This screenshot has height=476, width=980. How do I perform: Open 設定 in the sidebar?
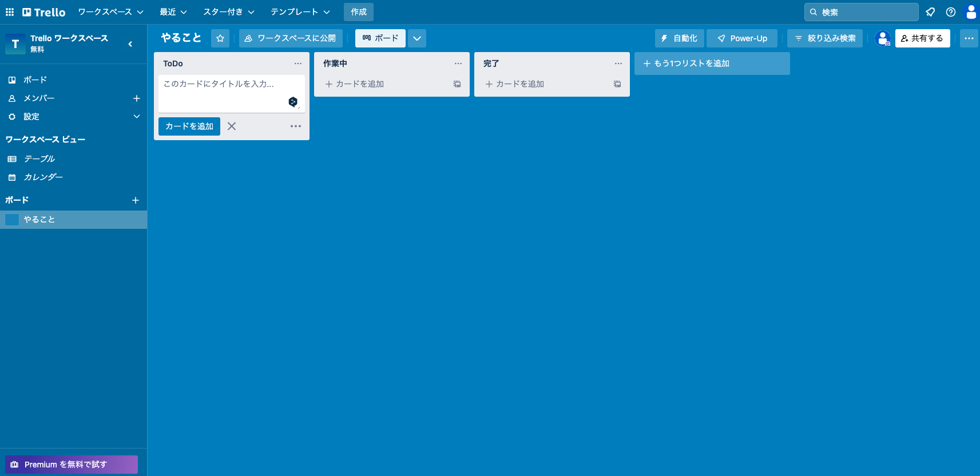(31, 117)
